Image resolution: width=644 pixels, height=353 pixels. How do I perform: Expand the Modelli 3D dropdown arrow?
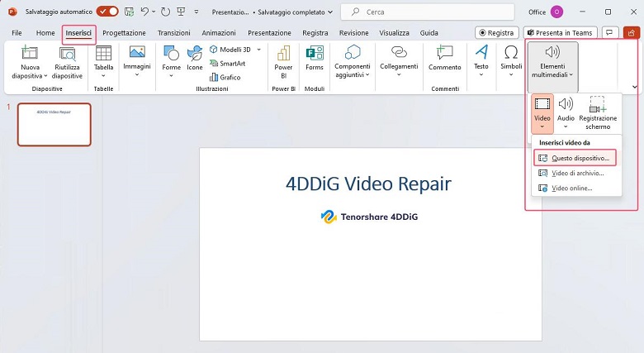click(258, 50)
